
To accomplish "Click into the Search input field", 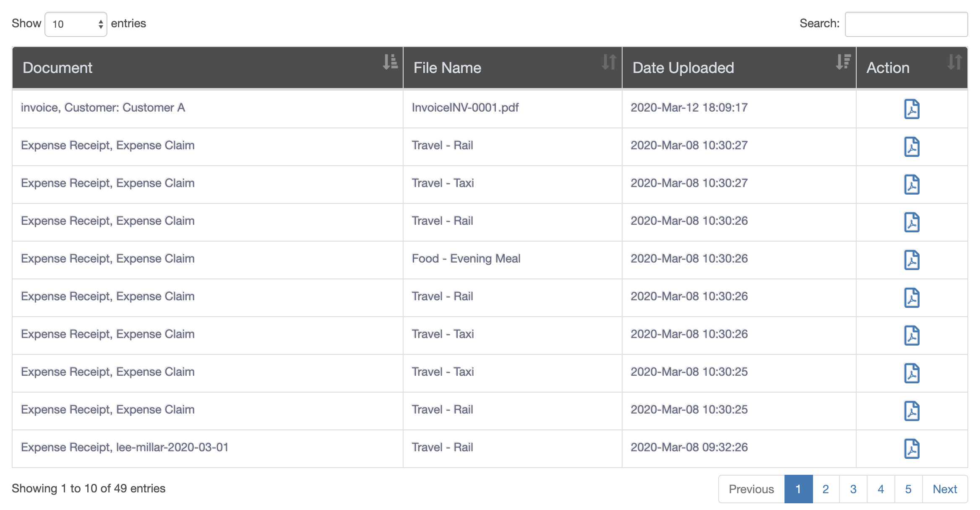I will pos(906,24).
